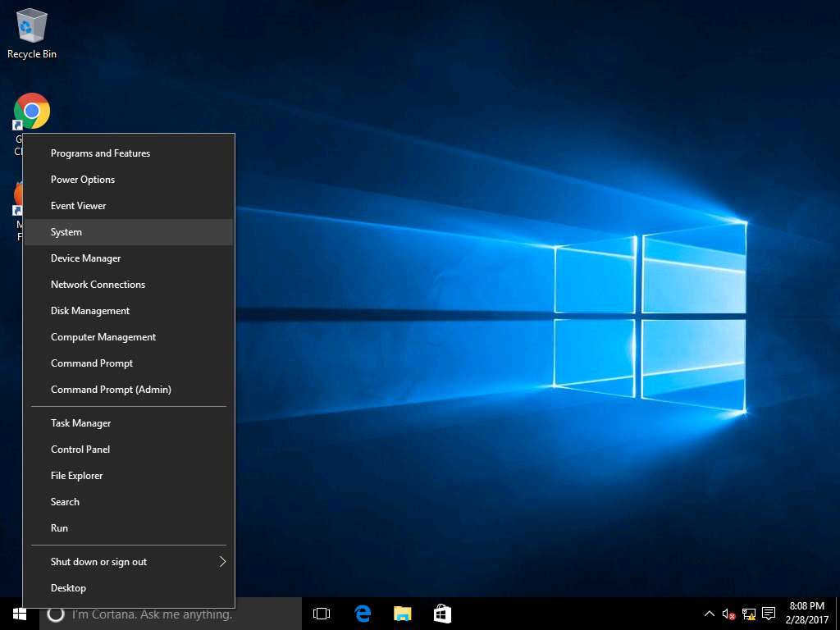The width and height of the screenshot is (840, 630).
Task: Open the Run dialog entry
Action: point(129,528)
